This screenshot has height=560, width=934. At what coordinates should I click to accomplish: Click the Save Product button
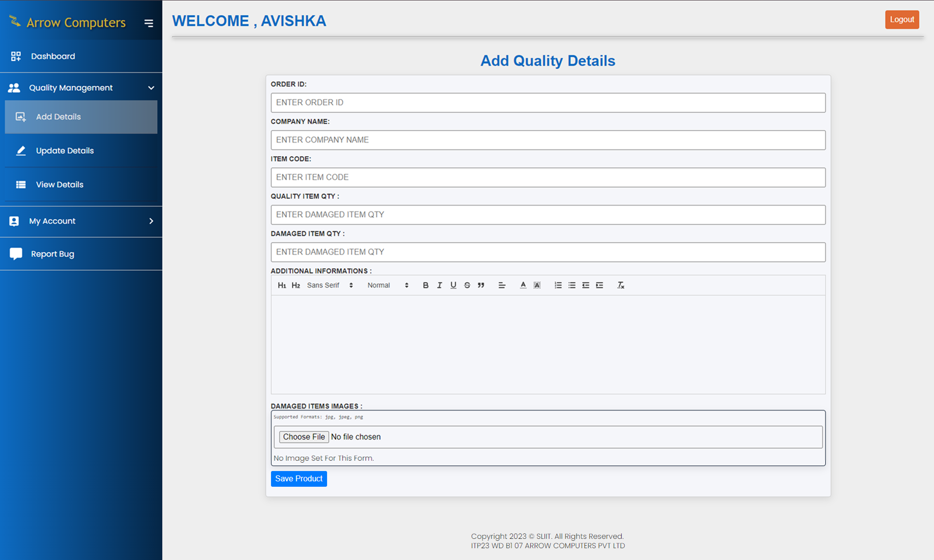point(299,478)
